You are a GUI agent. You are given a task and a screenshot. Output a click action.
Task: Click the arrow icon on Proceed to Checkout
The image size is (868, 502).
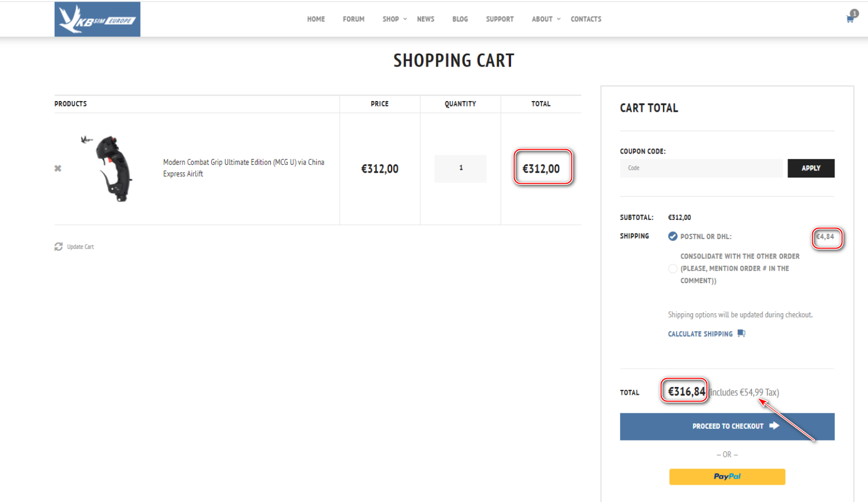pyautogui.click(x=774, y=425)
